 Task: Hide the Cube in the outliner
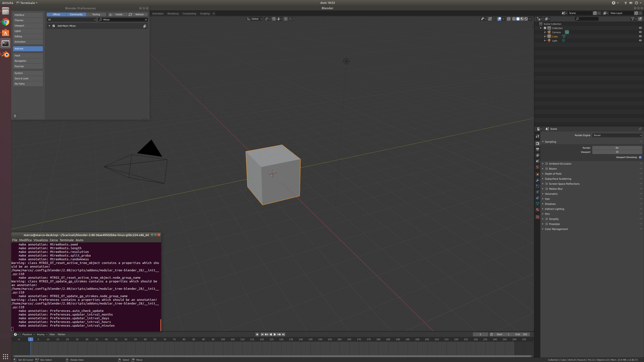[x=640, y=36]
